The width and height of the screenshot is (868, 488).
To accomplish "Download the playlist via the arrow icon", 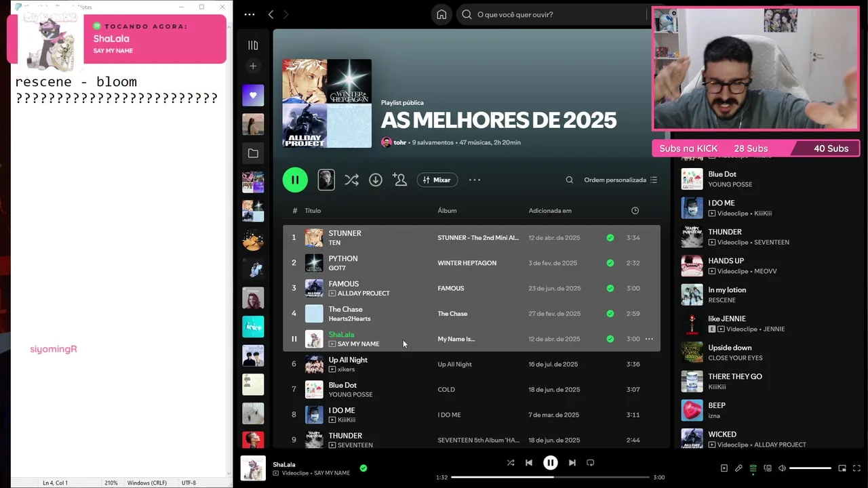I will (376, 180).
